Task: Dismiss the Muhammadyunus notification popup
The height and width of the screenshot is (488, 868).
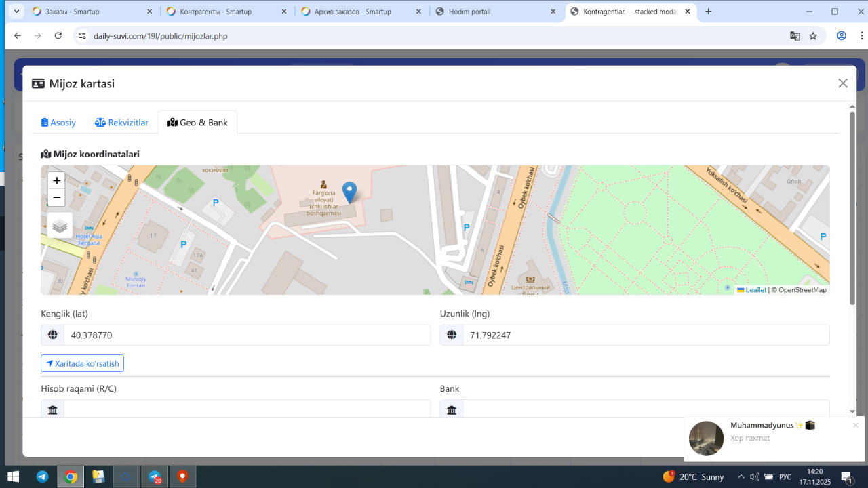Action: click(x=856, y=426)
